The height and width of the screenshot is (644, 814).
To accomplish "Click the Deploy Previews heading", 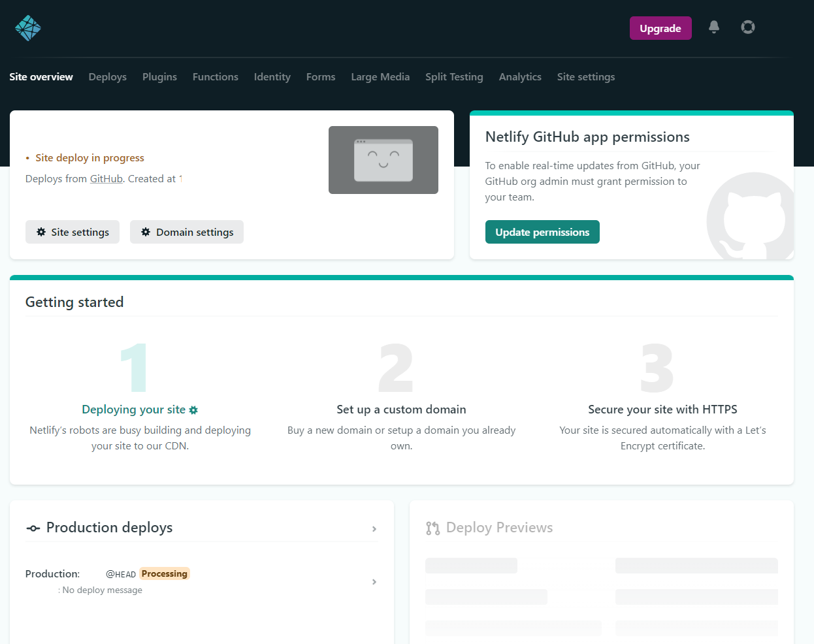I will pos(499,528).
